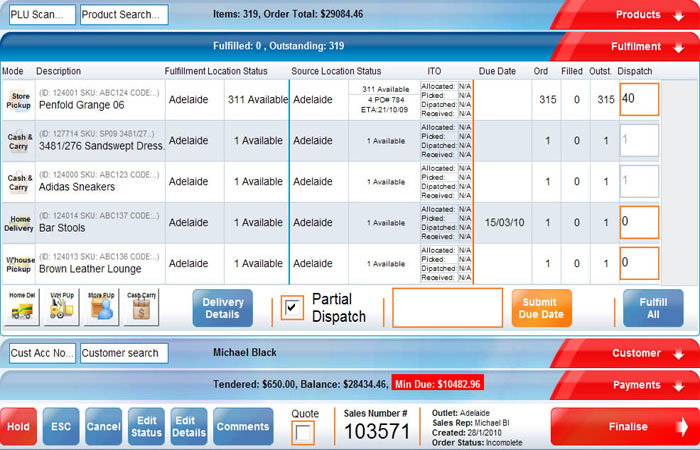Click Home Delivery mode icon for Bar Stools
700x450 pixels.
19,222
